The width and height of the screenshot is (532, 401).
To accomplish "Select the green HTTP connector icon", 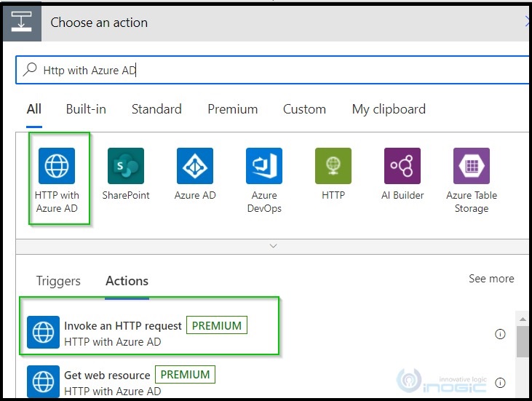I will [x=333, y=166].
